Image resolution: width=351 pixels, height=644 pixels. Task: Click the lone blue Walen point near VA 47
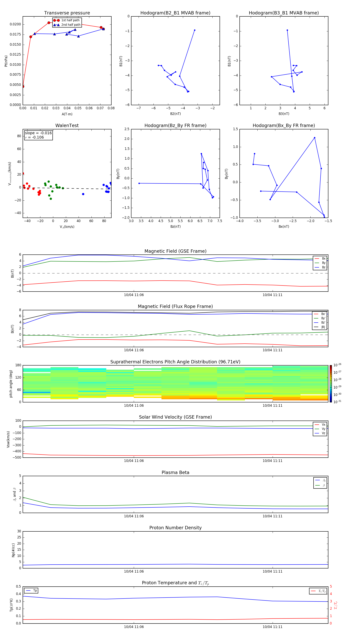pyautogui.click(x=83, y=194)
